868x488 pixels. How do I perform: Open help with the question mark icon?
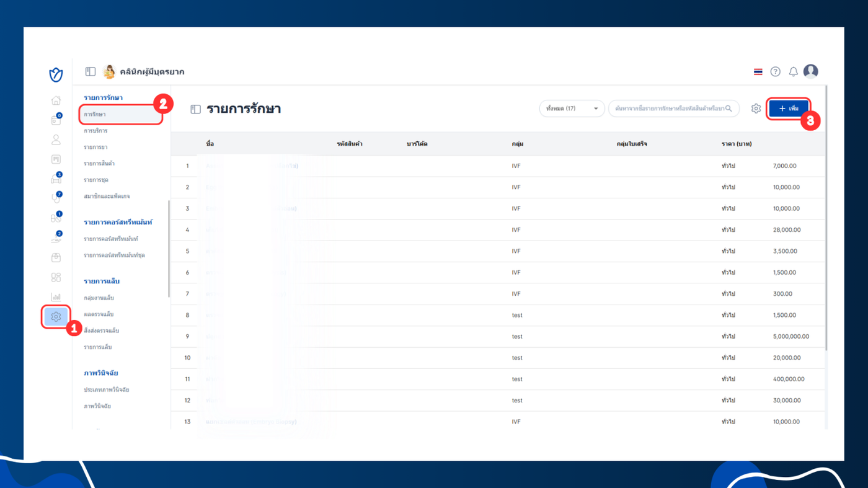click(775, 72)
